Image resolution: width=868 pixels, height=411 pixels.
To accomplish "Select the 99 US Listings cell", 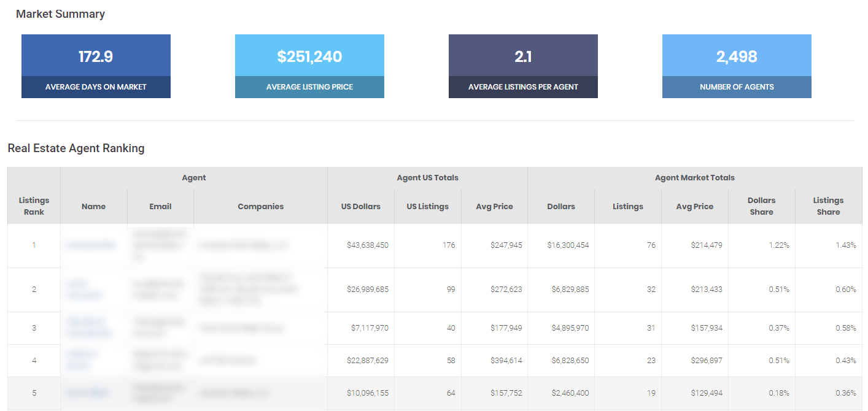I will [x=428, y=290].
